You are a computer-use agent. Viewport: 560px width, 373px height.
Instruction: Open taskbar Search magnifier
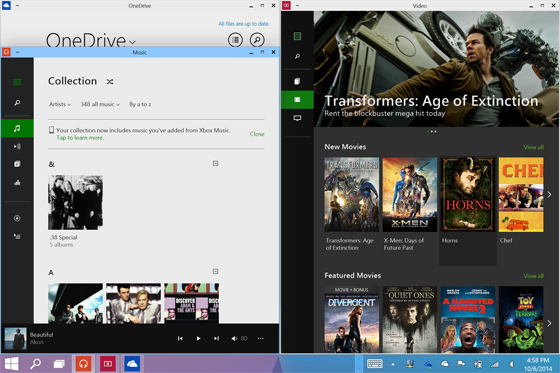coord(35,364)
